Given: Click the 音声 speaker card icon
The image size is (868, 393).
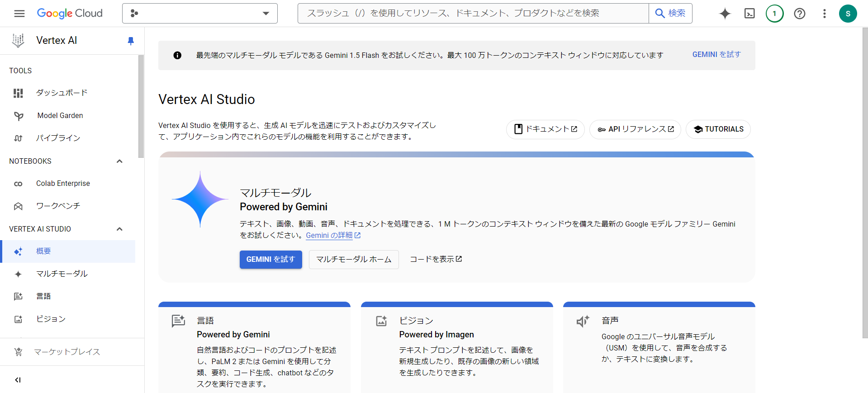Looking at the screenshot, I should click(583, 321).
